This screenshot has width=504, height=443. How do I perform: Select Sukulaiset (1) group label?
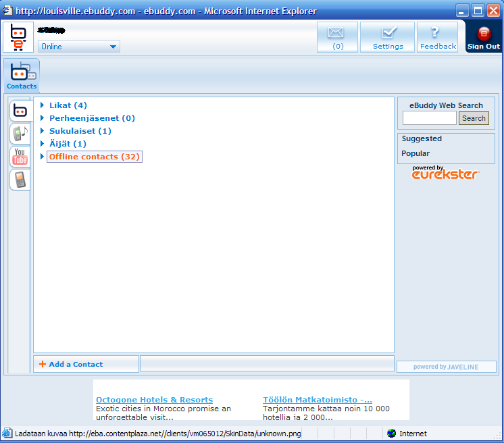click(x=80, y=131)
